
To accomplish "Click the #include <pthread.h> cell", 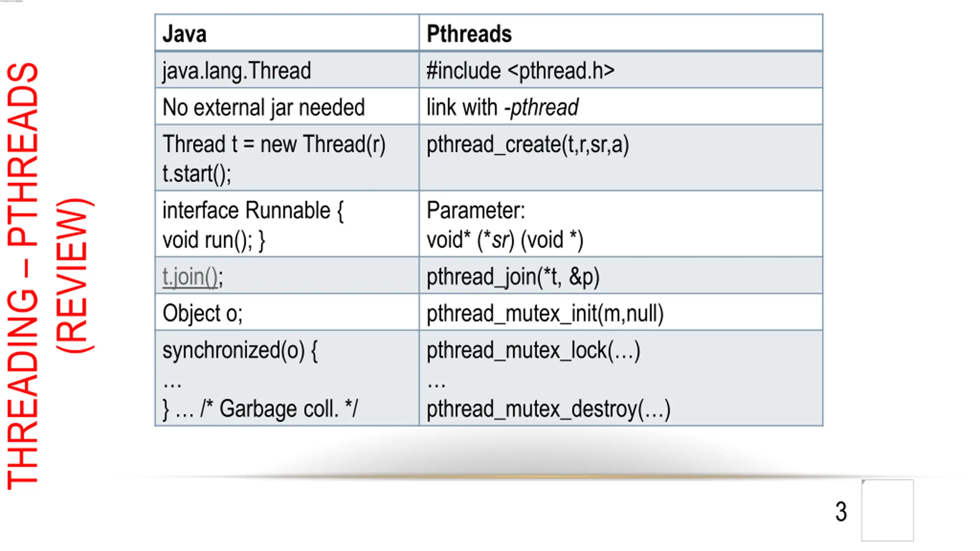I will [621, 70].
